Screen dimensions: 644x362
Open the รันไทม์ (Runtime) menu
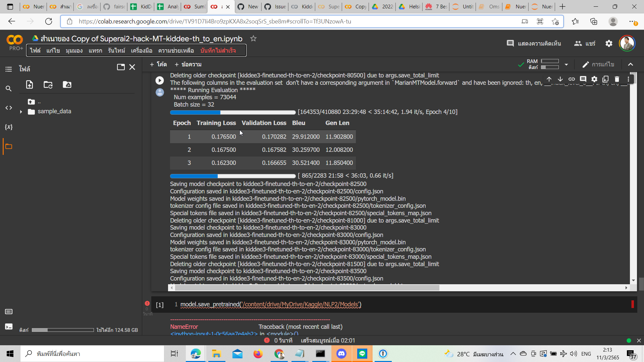point(116,50)
